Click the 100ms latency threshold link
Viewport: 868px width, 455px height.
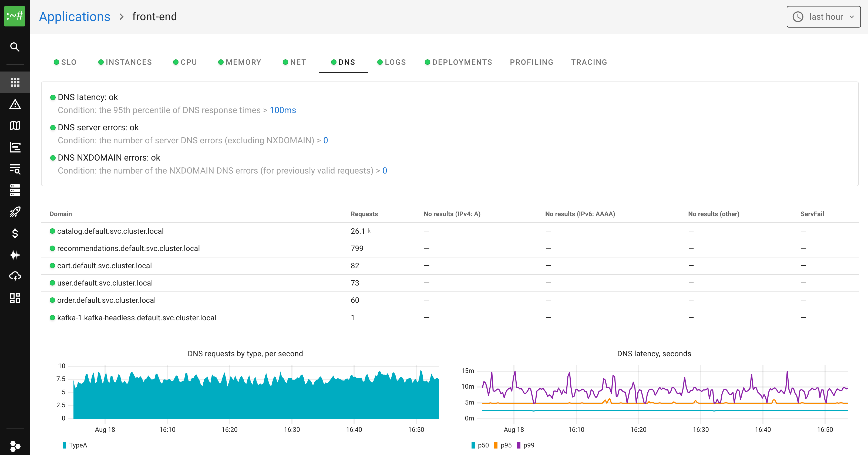(x=283, y=110)
